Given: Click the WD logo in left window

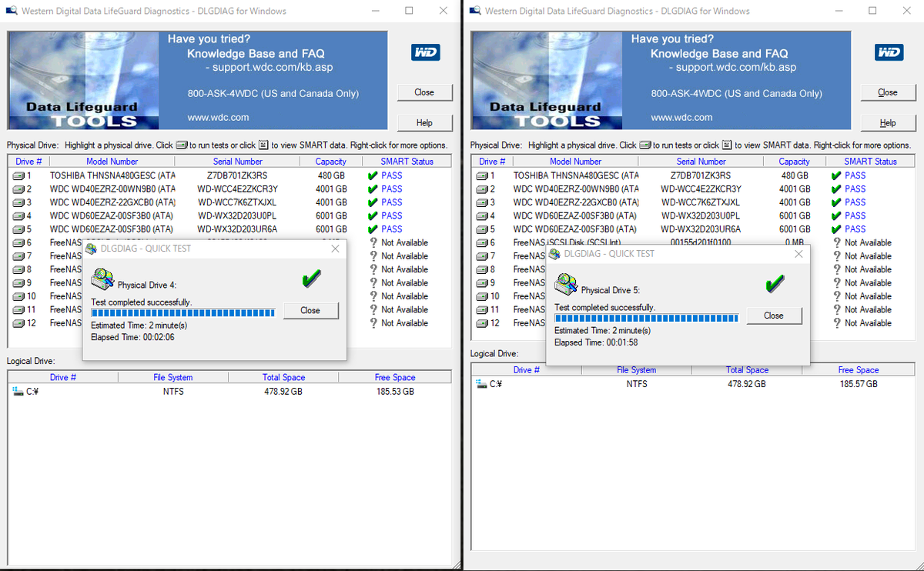Looking at the screenshot, I should tap(426, 52).
